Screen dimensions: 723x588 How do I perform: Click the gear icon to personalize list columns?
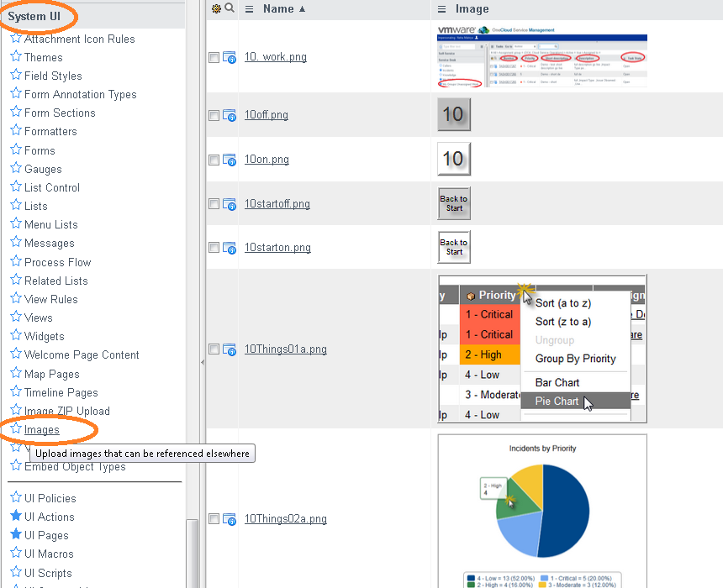pos(216,9)
